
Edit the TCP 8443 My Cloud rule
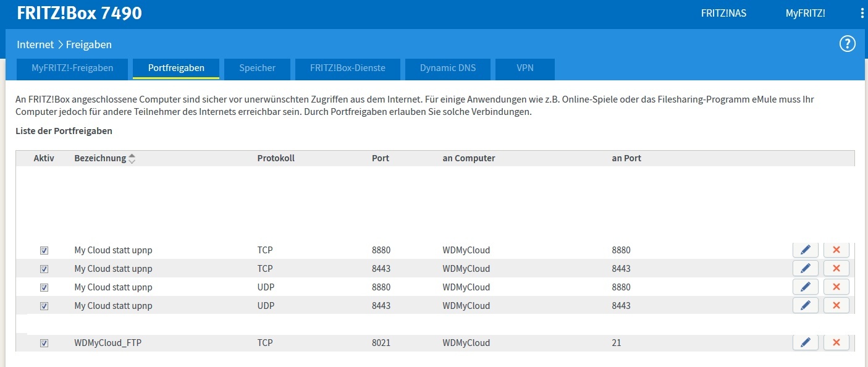(806, 268)
